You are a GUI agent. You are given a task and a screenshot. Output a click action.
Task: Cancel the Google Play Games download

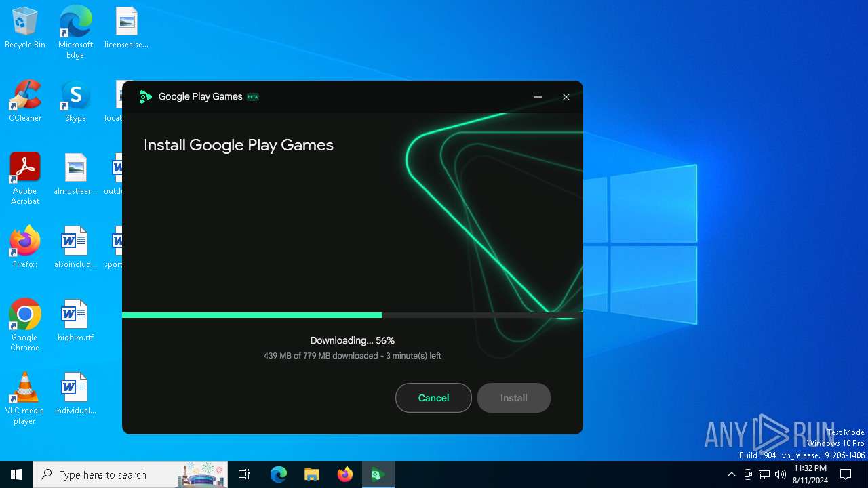click(x=433, y=398)
